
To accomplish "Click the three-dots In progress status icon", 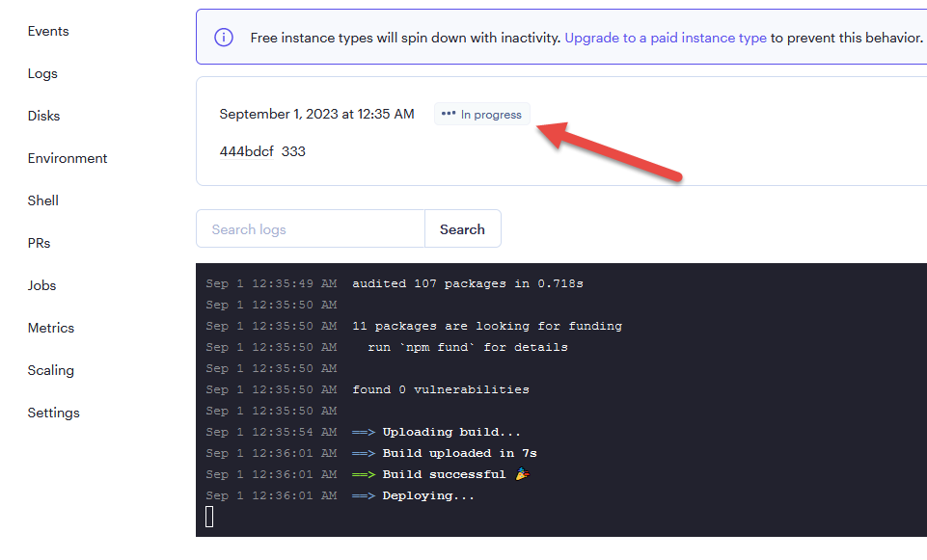I will click(x=449, y=114).
